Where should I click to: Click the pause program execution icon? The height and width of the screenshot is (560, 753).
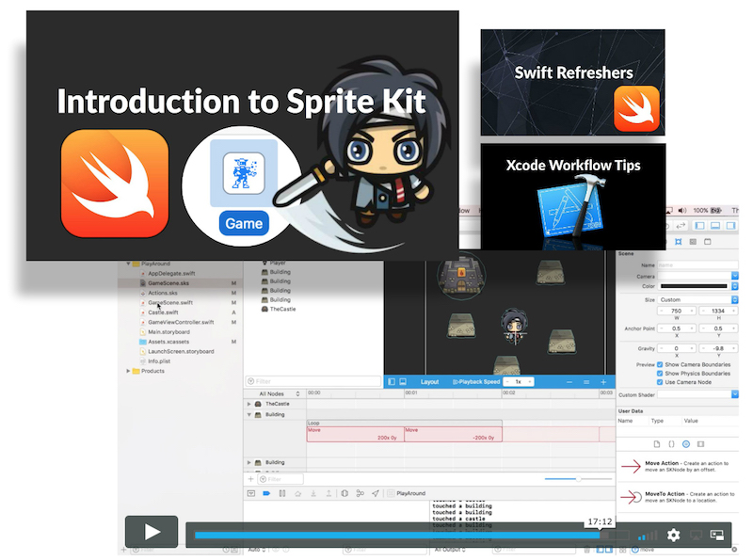(281, 493)
